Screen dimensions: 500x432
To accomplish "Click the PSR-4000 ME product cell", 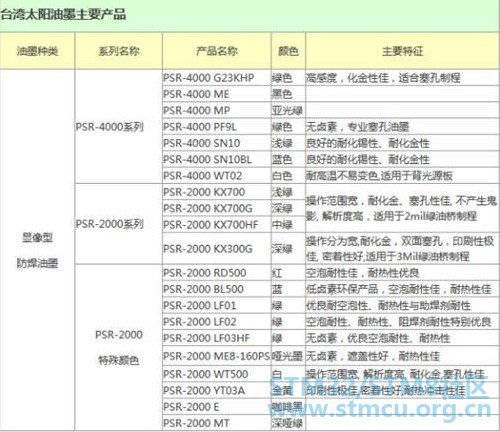I will click(217, 94).
